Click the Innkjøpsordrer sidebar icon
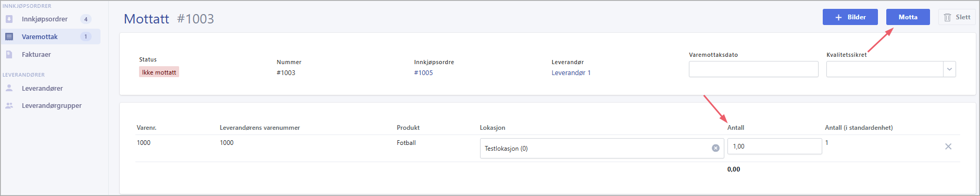Image resolution: width=980 pixels, height=196 pixels. pyautogui.click(x=9, y=19)
